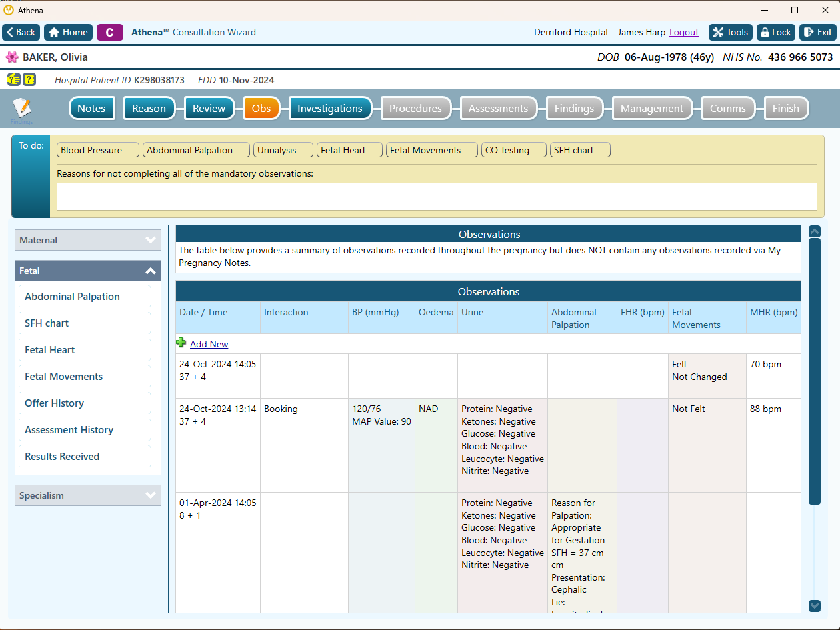Screen dimensions: 840x630
Task: Click the 88 bpm MHR value
Action: pos(765,409)
